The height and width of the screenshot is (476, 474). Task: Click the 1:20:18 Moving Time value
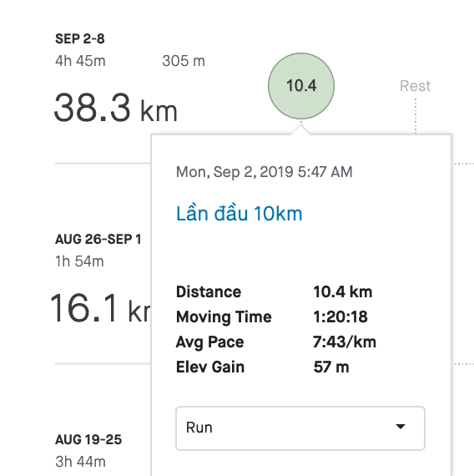(x=340, y=316)
